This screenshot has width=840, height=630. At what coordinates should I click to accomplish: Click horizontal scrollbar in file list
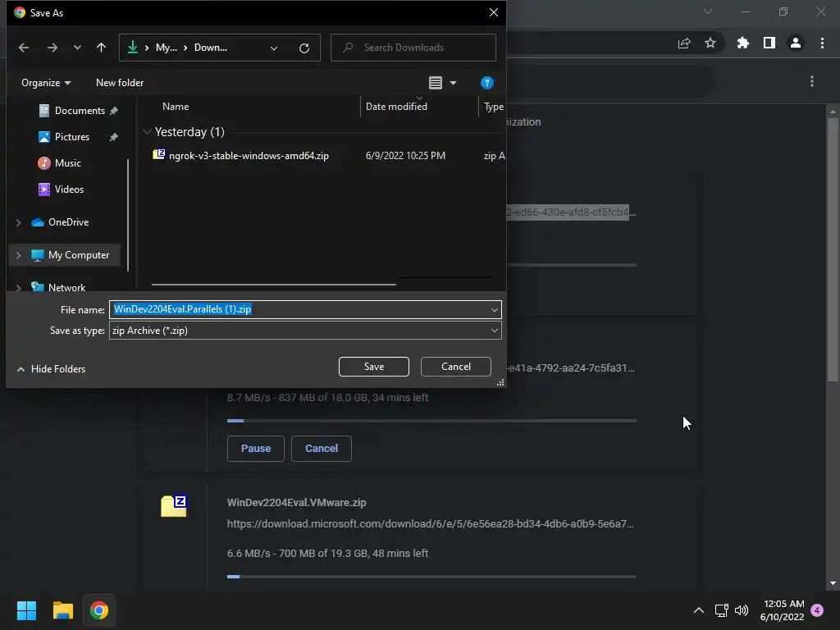click(x=274, y=285)
